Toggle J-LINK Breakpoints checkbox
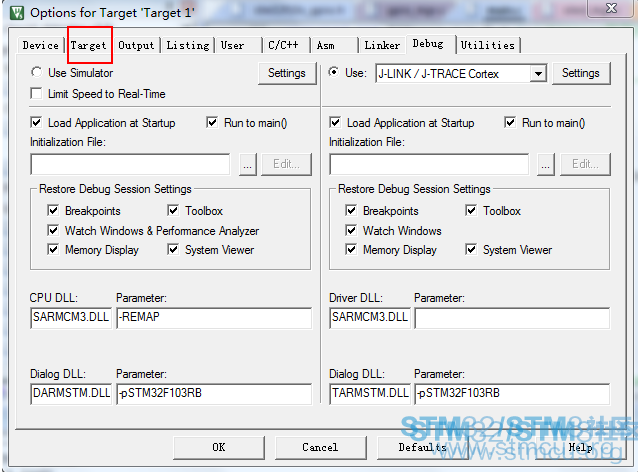This screenshot has height=472, width=638. coord(351,210)
